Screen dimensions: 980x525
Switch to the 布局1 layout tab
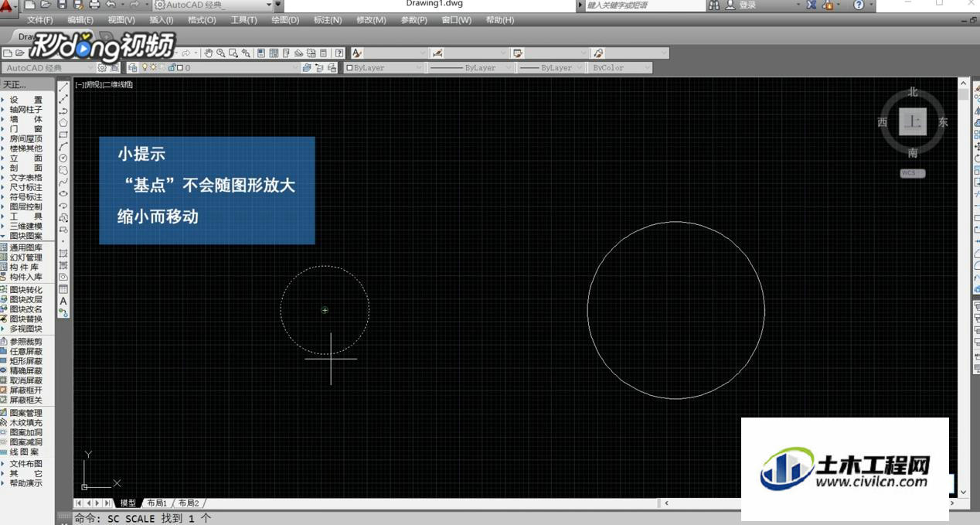157,503
